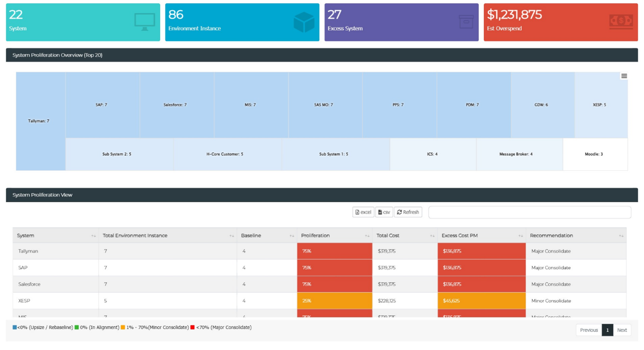The image size is (644, 350).
Task: Click Minor Consolidate recommendation for XESP
Action: (576, 301)
